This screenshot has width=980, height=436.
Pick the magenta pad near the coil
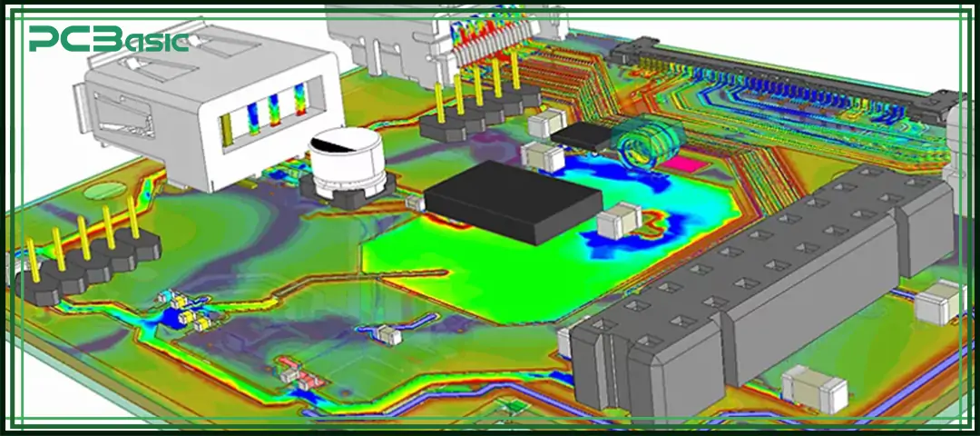click(687, 164)
